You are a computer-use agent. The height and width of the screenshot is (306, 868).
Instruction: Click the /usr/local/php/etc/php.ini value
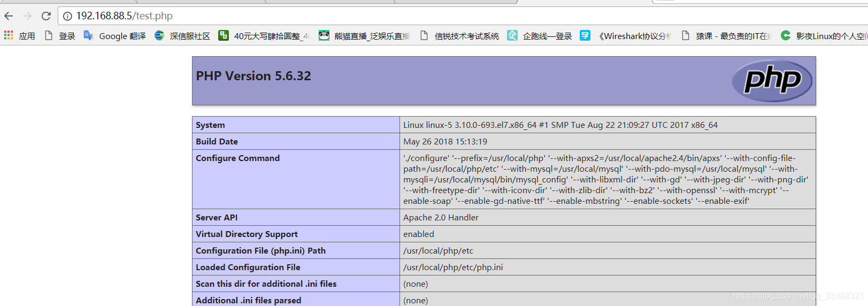coord(453,267)
